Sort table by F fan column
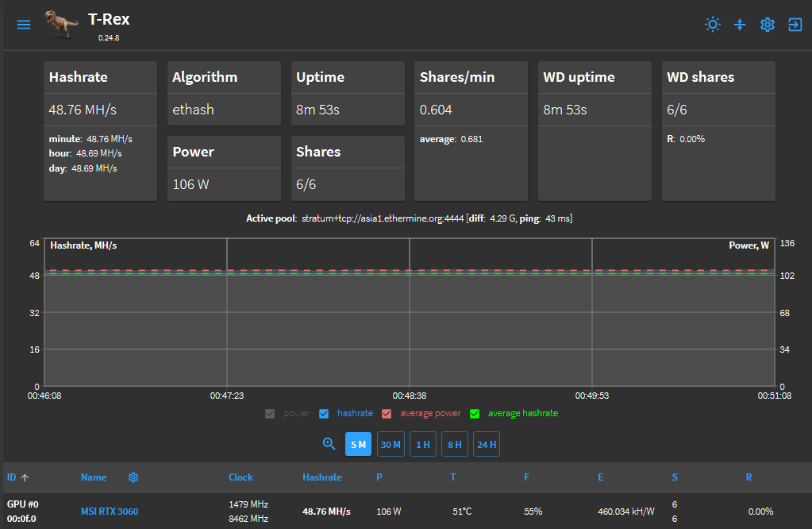The height and width of the screenshot is (529, 812). click(x=527, y=477)
